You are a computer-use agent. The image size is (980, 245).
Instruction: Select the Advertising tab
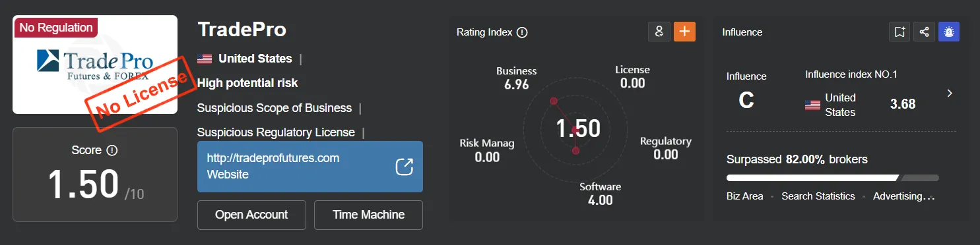click(x=904, y=196)
